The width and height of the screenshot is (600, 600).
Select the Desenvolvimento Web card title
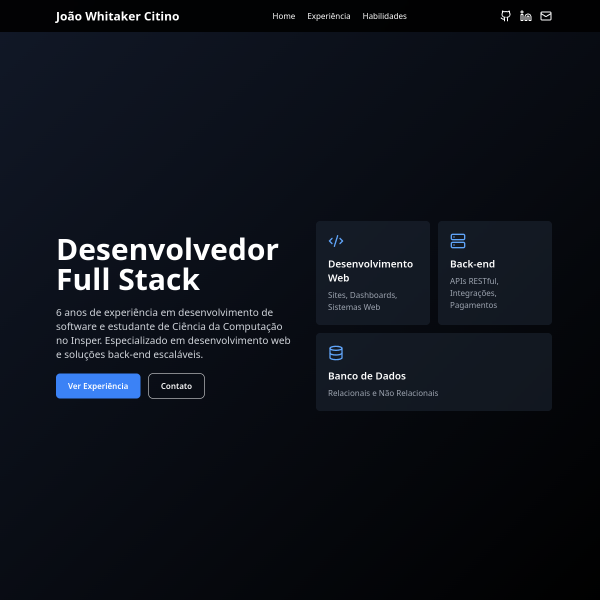pyautogui.click(x=370, y=271)
